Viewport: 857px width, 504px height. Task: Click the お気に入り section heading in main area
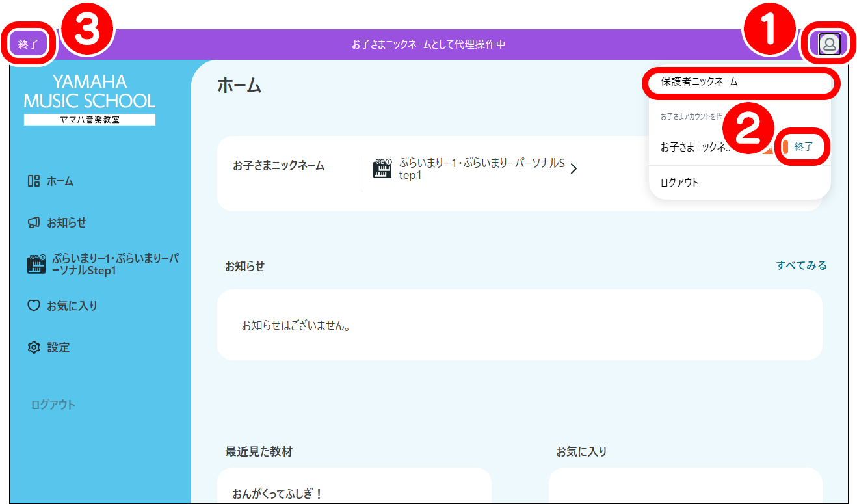[581, 451]
